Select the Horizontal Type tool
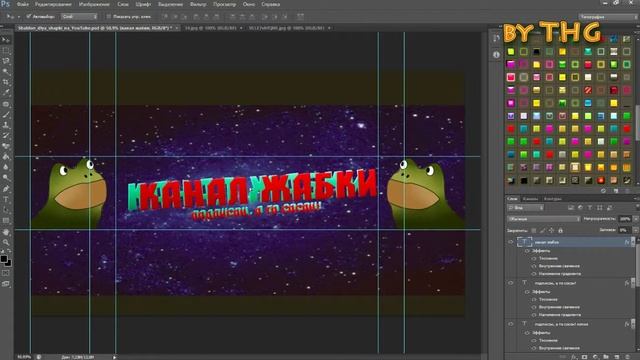The height and width of the screenshot is (360, 640). 6,200
